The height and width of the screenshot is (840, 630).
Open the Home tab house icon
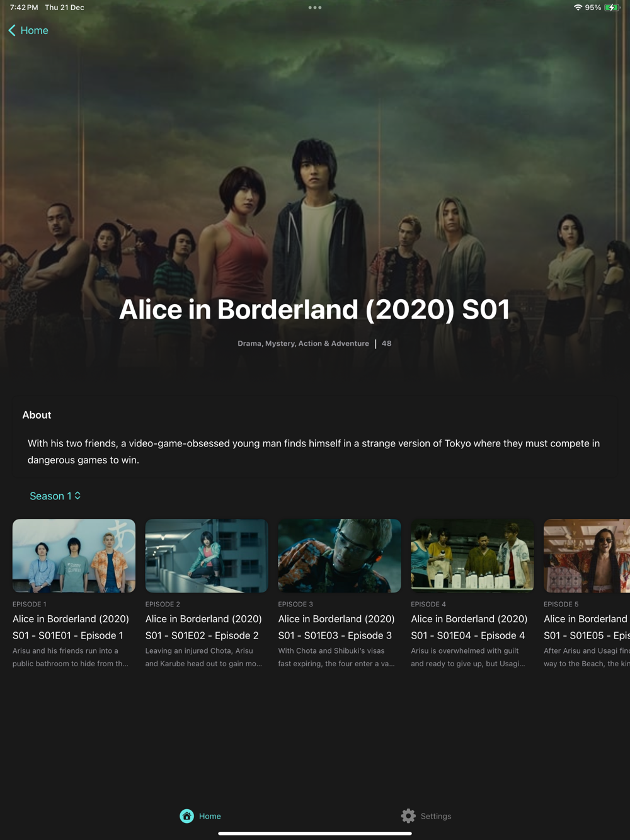187,816
